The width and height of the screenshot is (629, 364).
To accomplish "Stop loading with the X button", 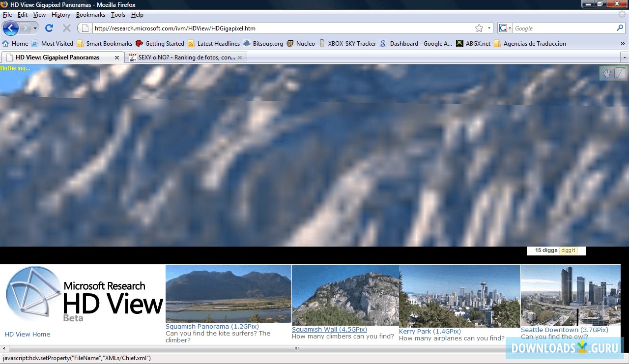I will (x=67, y=28).
